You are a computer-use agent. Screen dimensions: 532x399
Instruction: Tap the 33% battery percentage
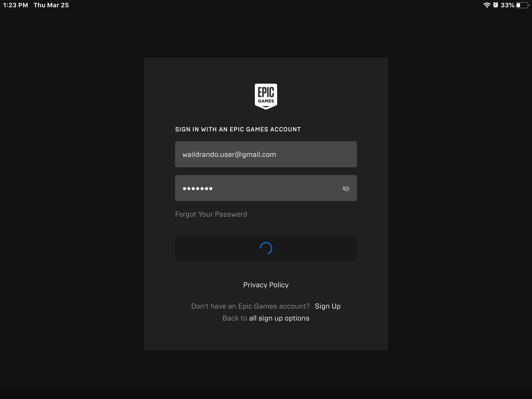click(x=508, y=5)
